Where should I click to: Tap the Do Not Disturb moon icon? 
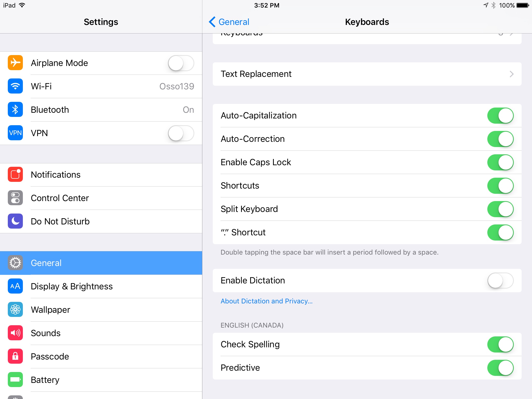(15, 221)
